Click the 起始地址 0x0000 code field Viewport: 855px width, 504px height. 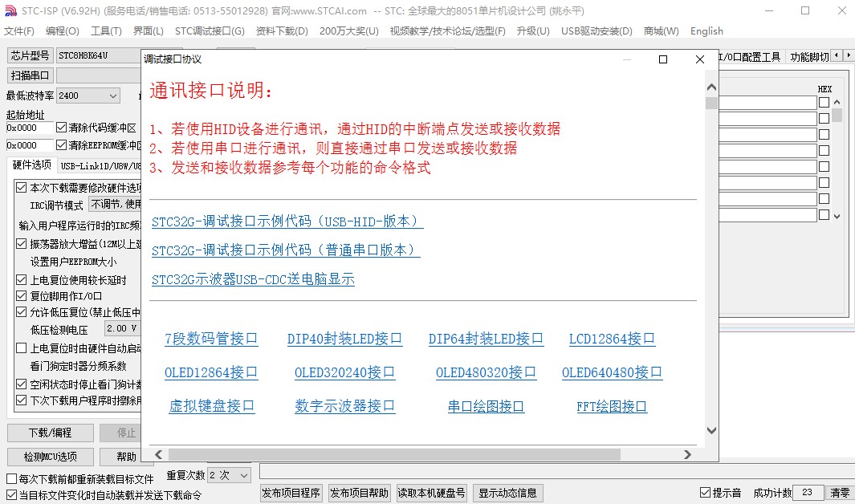(x=30, y=128)
